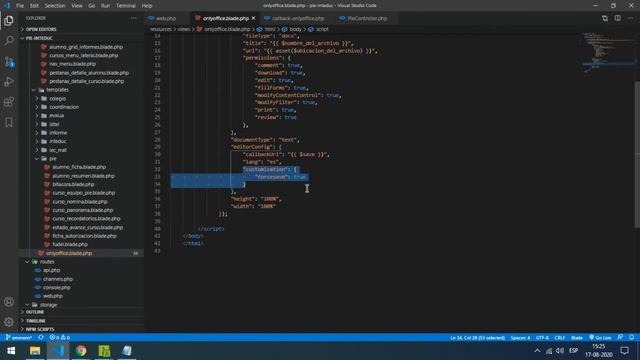Open the Accounts menu icon
Image resolution: width=640 pixels, height=360 pixels.
coord(9,302)
